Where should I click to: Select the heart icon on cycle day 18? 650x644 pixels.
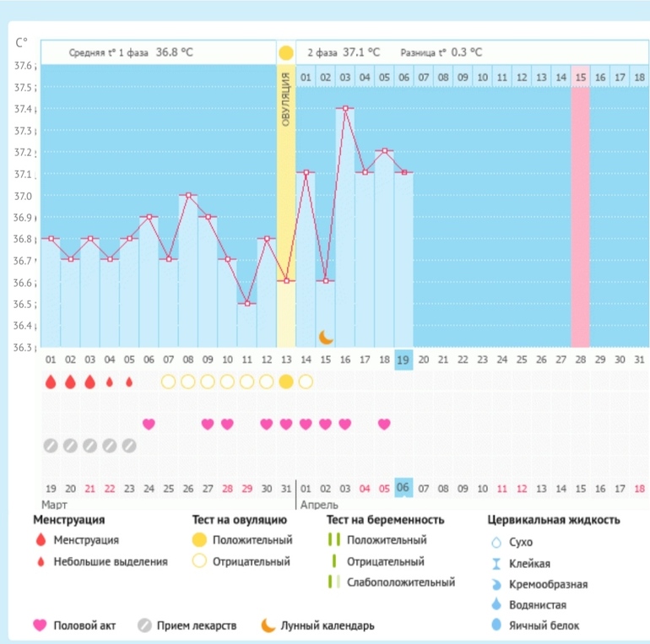(x=384, y=424)
